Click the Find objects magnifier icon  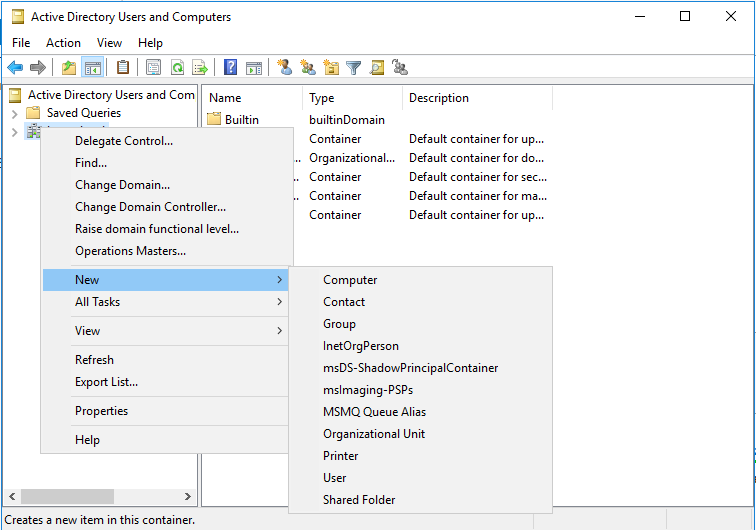pos(377,68)
